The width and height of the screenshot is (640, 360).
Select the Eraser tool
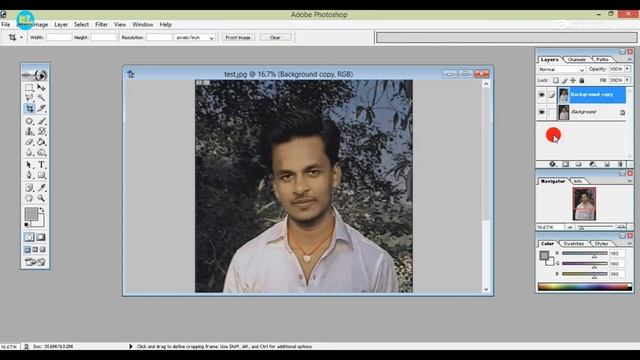29,142
